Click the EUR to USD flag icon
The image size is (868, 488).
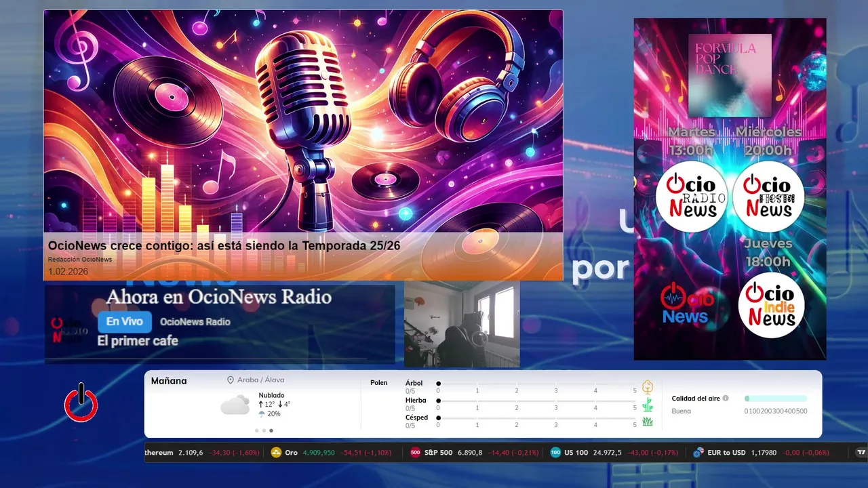[x=698, y=453]
